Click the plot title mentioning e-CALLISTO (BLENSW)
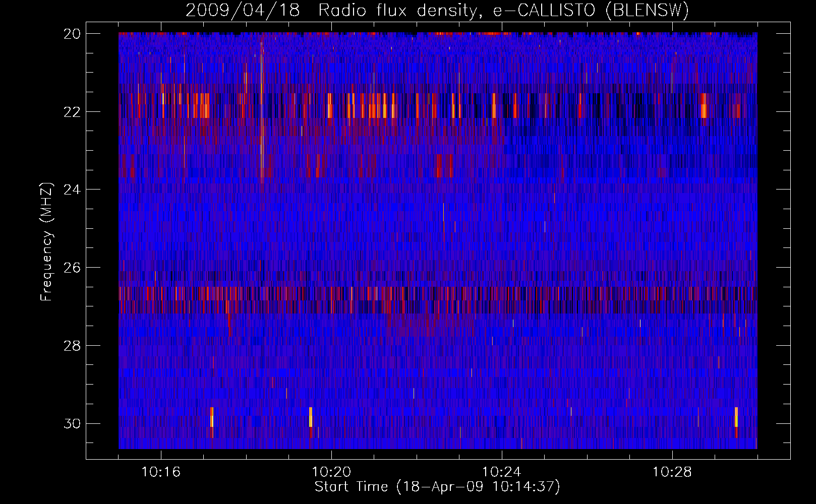 (437, 10)
